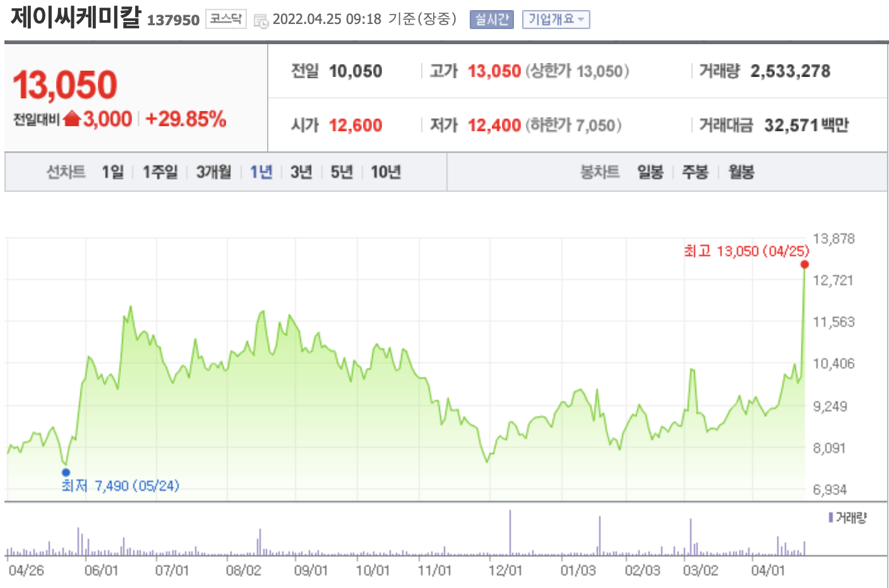
Task: Select the 1주일 line chart tab
Action: [x=160, y=172]
